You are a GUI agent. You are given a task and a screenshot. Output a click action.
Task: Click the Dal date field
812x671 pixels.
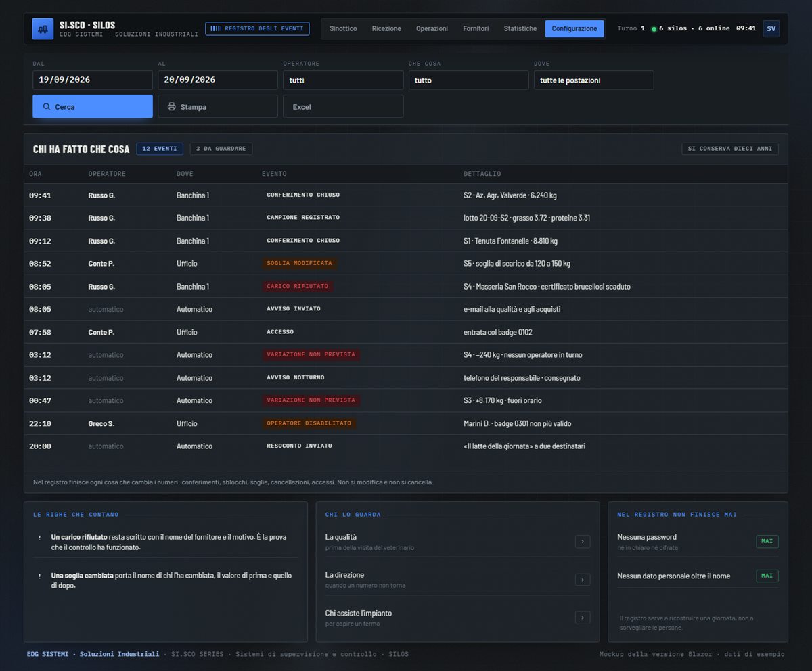pyautogui.click(x=93, y=80)
